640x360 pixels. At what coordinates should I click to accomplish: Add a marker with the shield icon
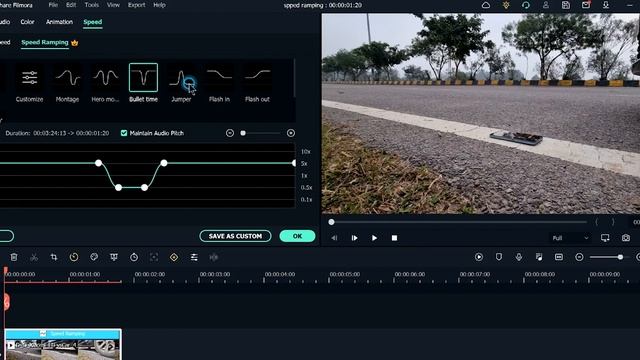click(x=499, y=257)
